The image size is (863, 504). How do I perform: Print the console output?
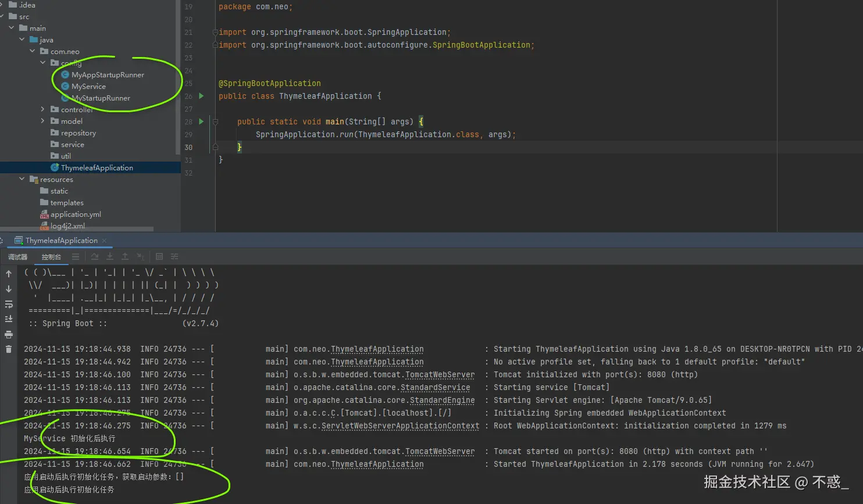9,334
